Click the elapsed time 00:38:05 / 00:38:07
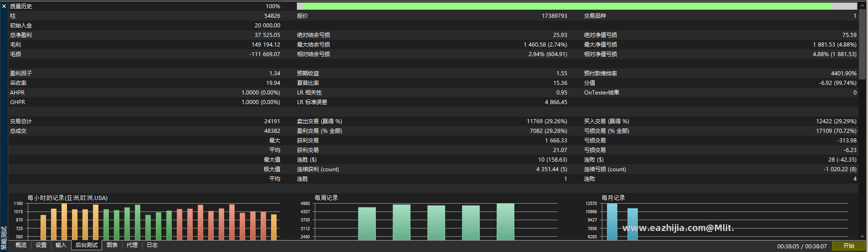 [x=802, y=247]
